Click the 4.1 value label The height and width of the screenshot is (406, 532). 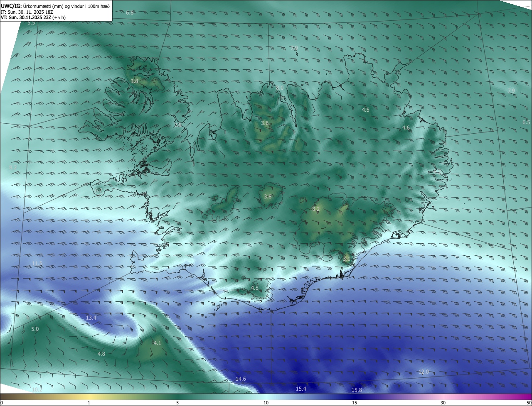pos(157,343)
